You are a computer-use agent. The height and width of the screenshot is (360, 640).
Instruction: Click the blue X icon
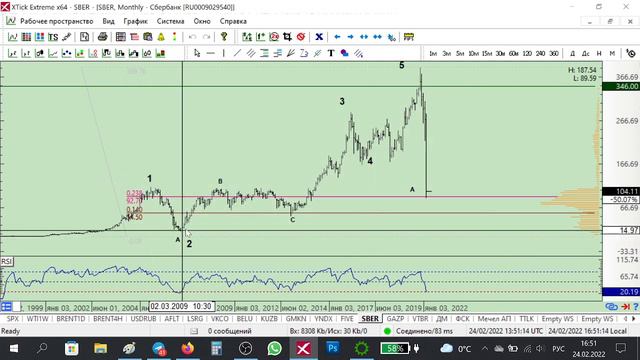[319, 37]
